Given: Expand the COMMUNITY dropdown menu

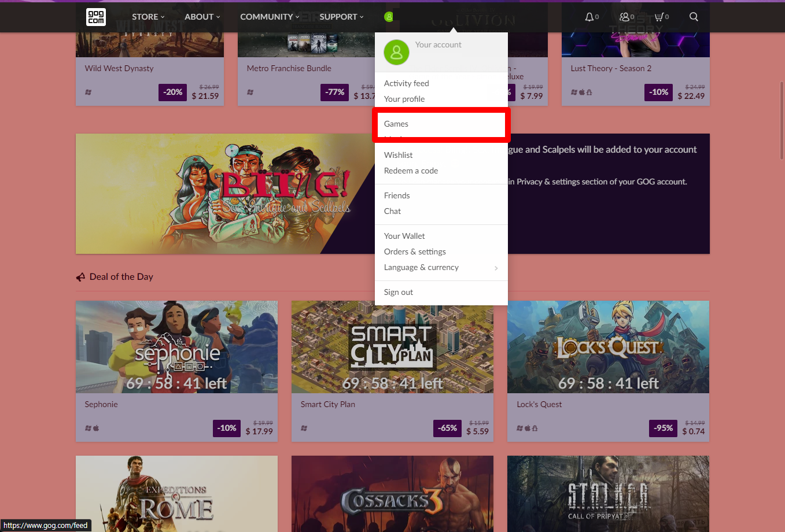Looking at the screenshot, I should click(270, 17).
